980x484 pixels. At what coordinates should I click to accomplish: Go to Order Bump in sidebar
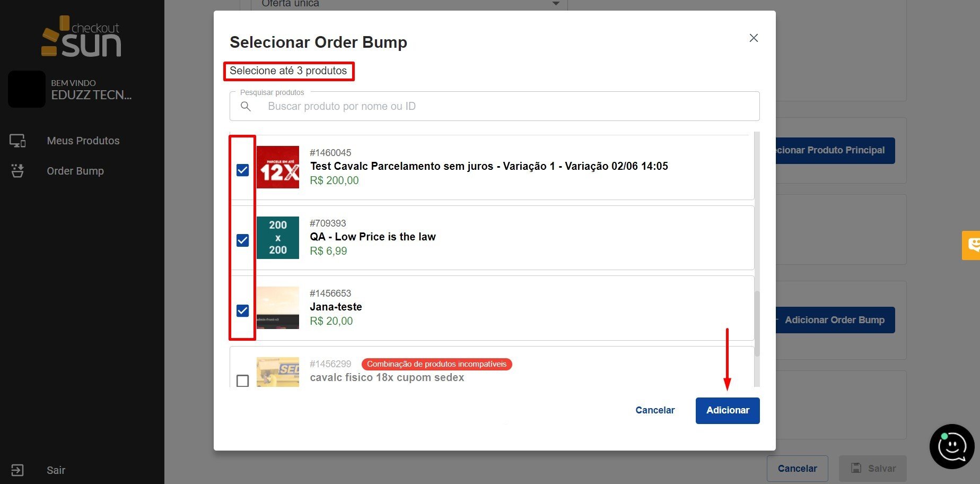(75, 171)
